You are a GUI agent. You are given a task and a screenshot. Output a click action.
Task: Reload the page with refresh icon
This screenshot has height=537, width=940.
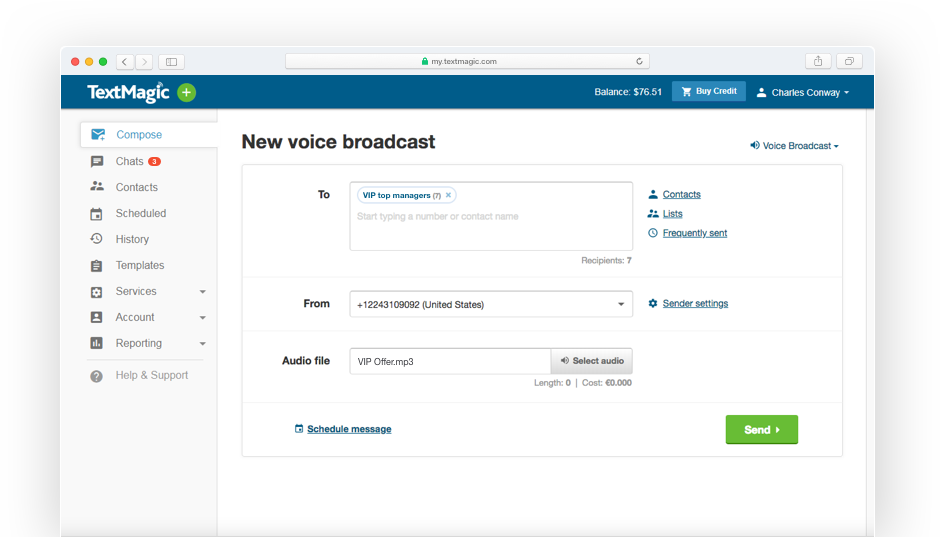click(639, 61)
